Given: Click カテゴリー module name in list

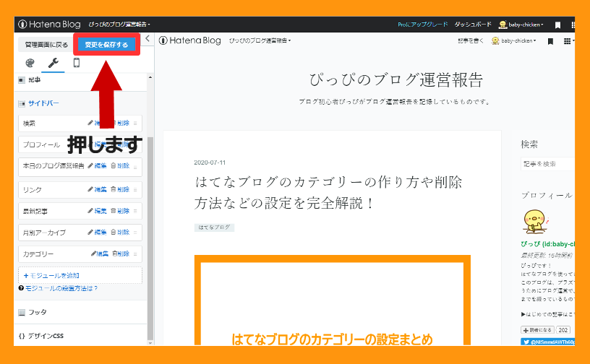Looking at the screenshot, I should pos(38,254).
